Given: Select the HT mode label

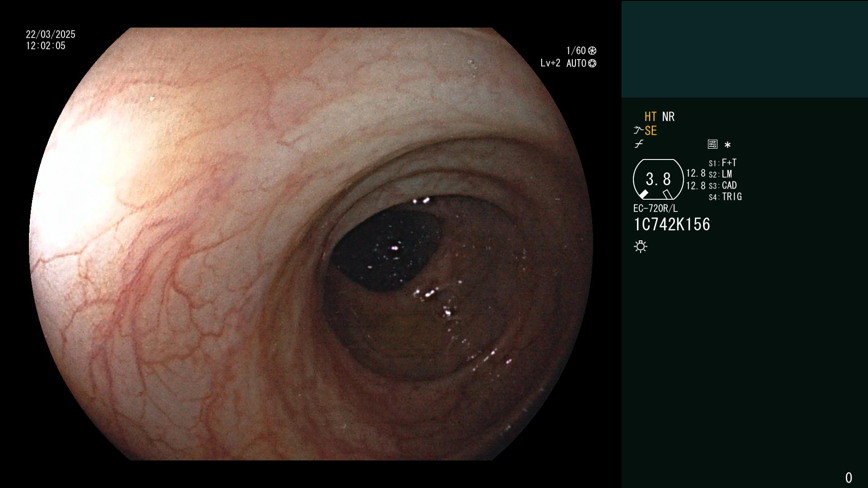Looking at the screenshot, I should [651, 117].
